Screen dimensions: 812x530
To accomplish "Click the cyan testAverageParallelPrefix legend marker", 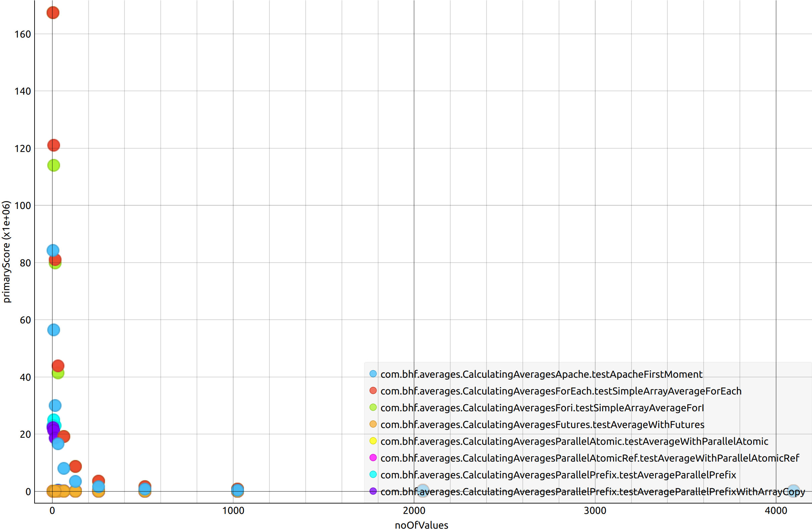I will tap(373, 474).
